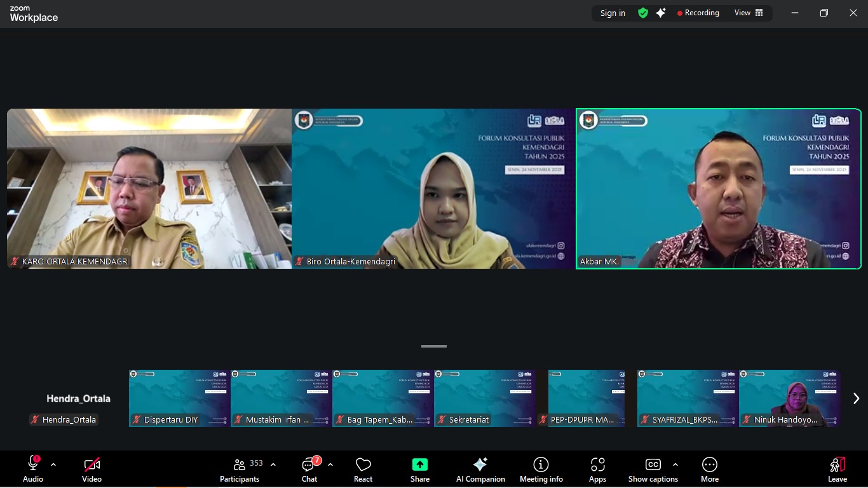Click Zoom Workplace logo
Viewport: 868px width, 488px height.
coord(34,14)
